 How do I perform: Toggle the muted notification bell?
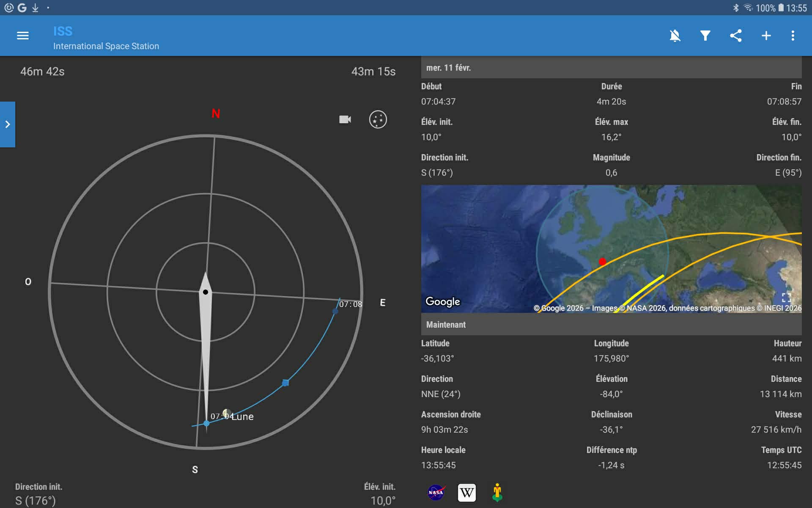click(x=675, y=36)
